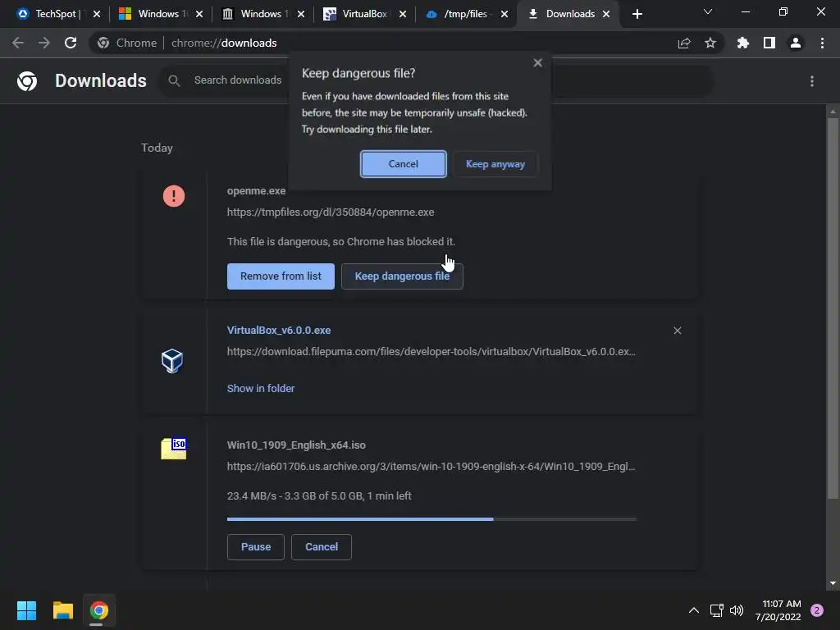Remove VirtualBox download entry with X
The image size is (840, 630).
coord(677,331)
